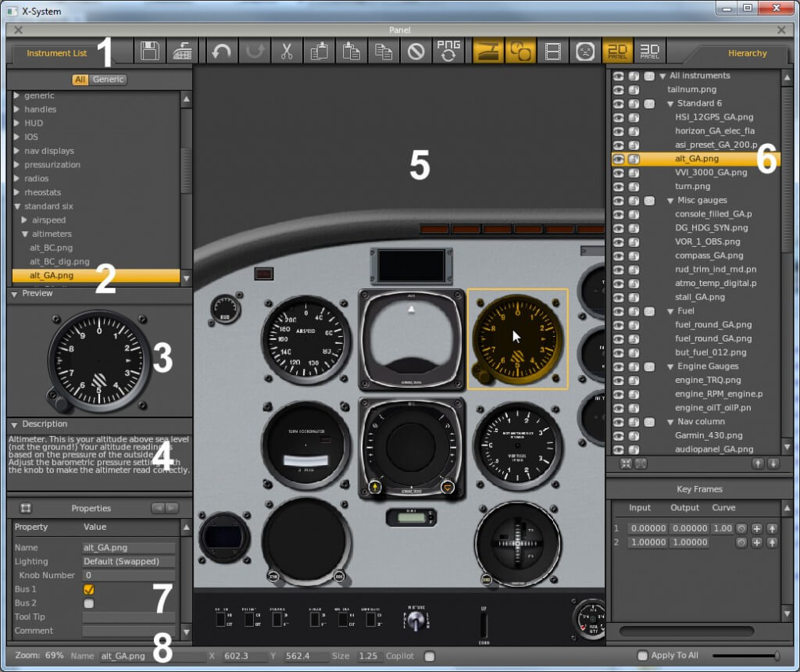
Task: Click the plus button on keyframe 1
Action: (757, 528)
